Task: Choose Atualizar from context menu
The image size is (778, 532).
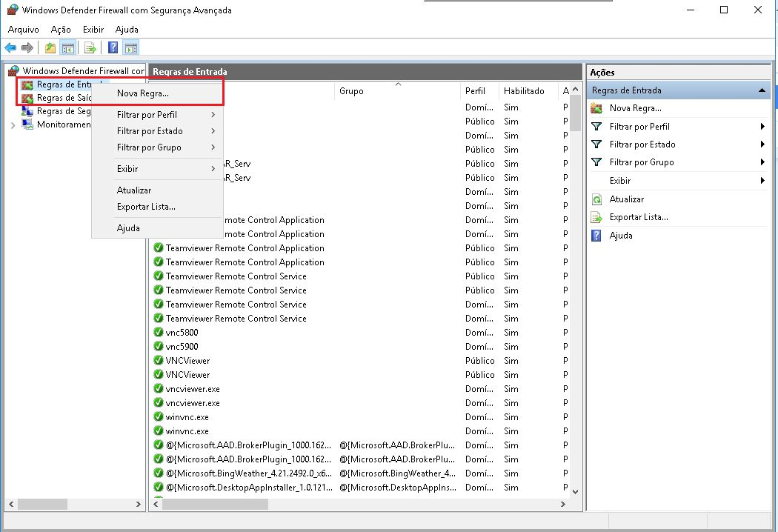Action: point(157,190)
